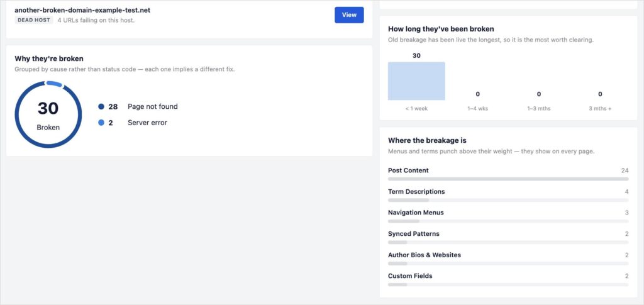Screen dimensions: 644x305
Task: Click the Term Descriptions progress bar
Action: (x=508, y=201)
